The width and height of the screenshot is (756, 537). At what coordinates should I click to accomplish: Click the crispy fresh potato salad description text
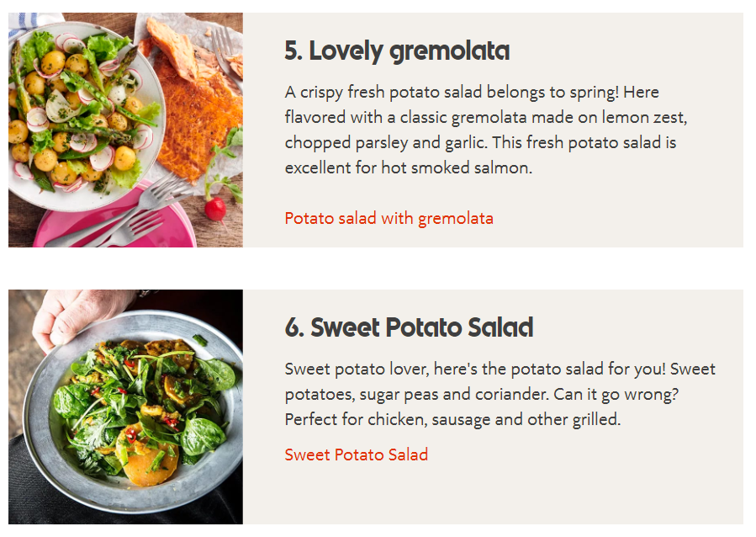click(x=486, y=130)
